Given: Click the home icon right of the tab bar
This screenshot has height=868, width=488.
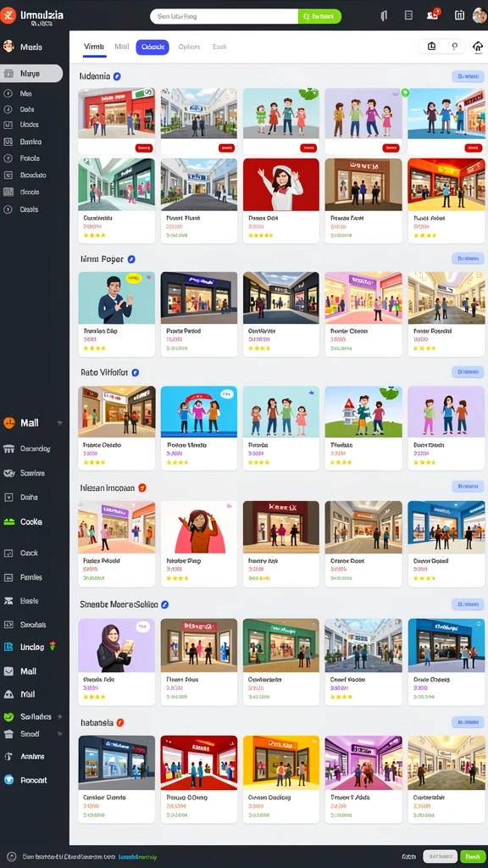Looking at the screenshot, I should coord(478,47).
